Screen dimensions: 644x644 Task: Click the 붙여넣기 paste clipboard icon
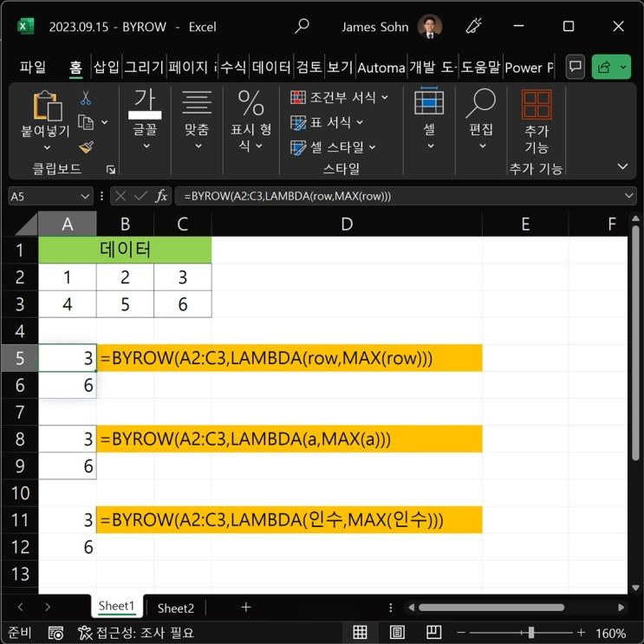47,106
